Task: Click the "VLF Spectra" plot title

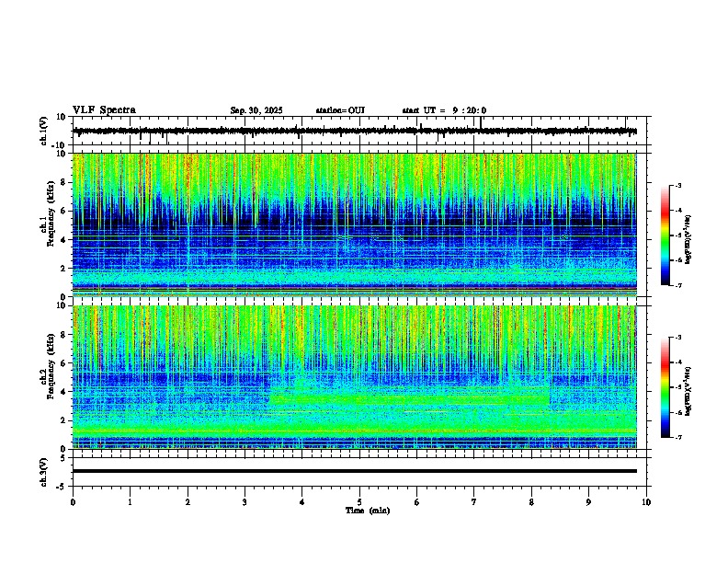Action: click(104, 110)
